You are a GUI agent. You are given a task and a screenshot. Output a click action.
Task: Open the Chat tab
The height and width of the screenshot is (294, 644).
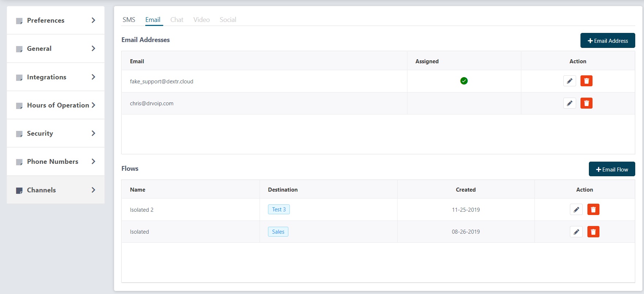[177, 20]
